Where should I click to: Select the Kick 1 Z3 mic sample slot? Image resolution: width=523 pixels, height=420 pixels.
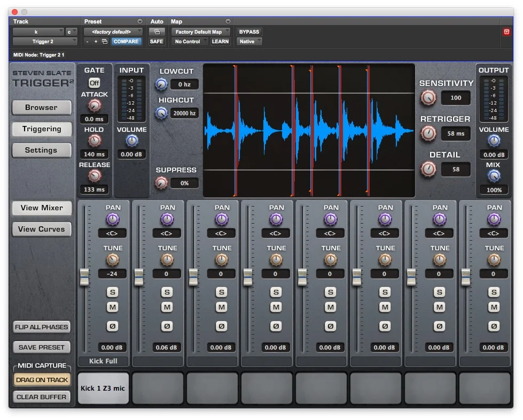103,389
